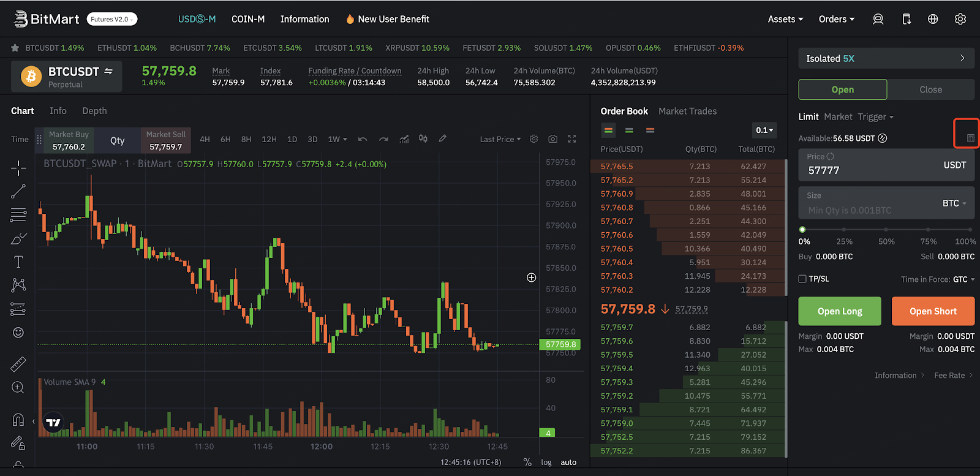Viewport: 980px width, 476px height.
Task: Expand the Trigger order type dropdown
Action: pos(876,116)
